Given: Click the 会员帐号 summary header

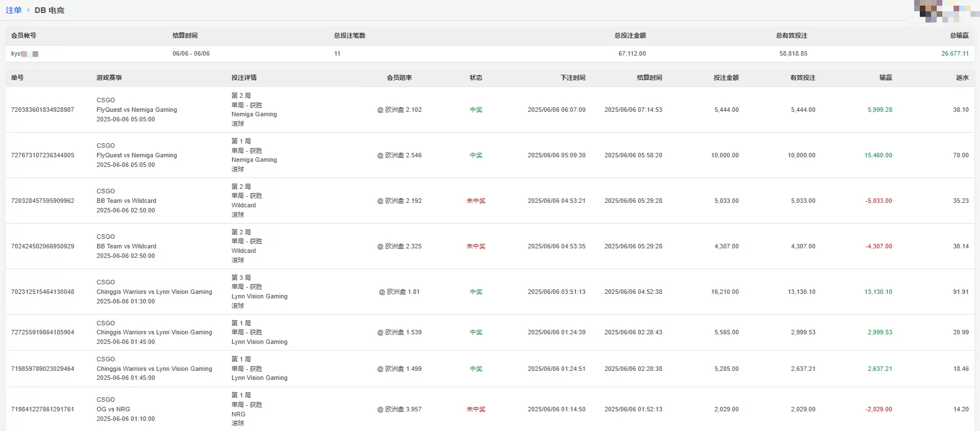Looking at the screenshot, I should [x=24, y=35].
